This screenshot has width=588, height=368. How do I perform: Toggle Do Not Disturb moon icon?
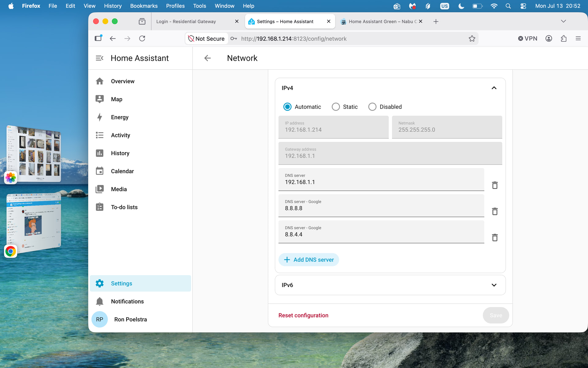point(461,6)
